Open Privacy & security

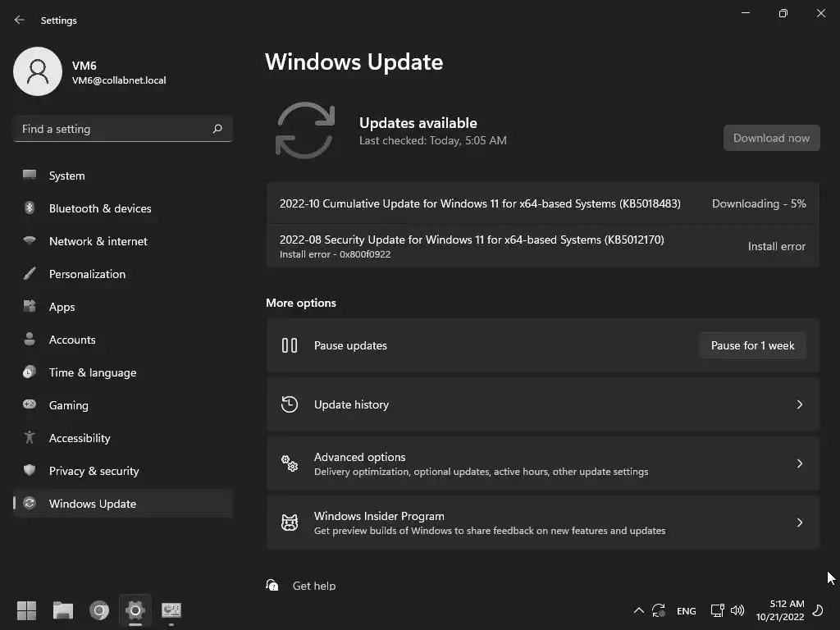coord(123,470)
